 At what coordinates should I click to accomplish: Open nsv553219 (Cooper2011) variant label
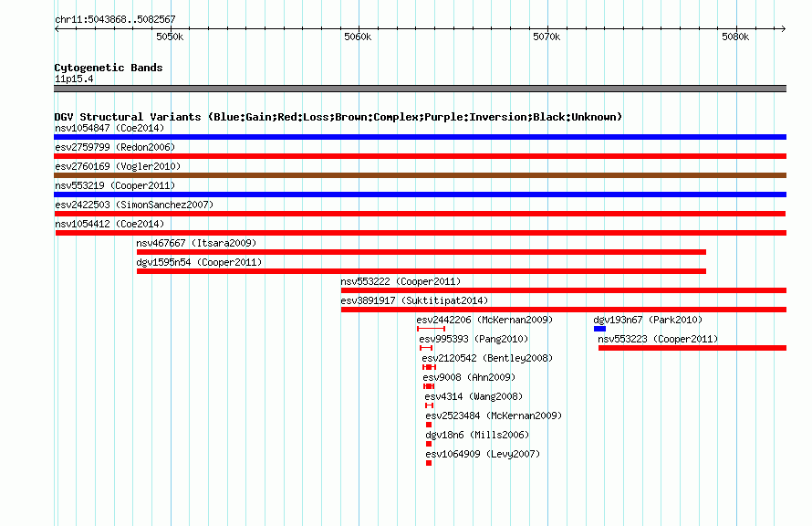pos(115,185)
